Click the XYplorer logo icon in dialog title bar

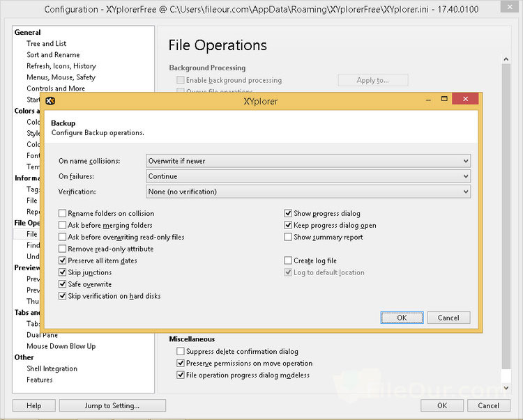click(x=50, y=100)
